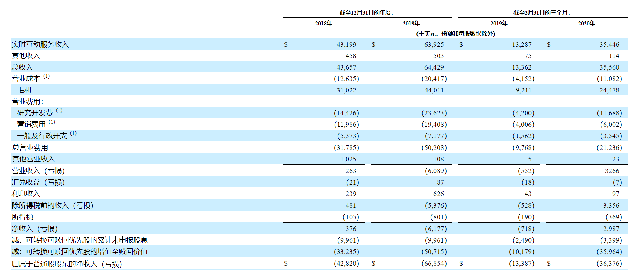Click the 总收入 row label

coord(22,67)
